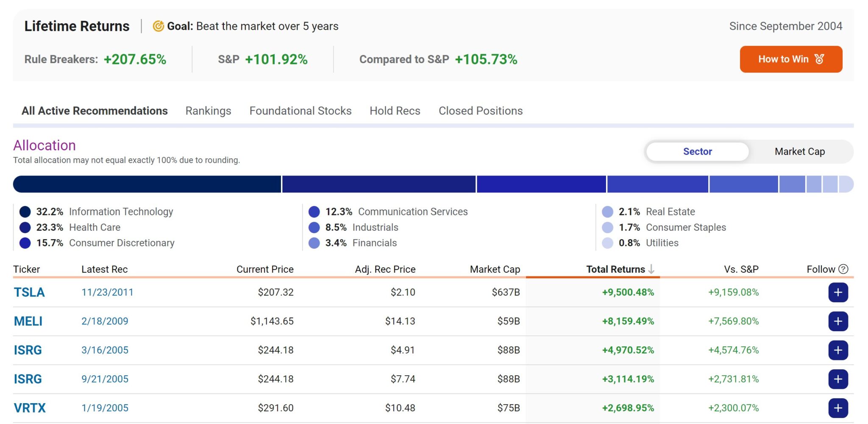This screenshot has height=424, width=868.
Task: Click VRTX adjusted rec price $10.48
Action: pos(400,408)
